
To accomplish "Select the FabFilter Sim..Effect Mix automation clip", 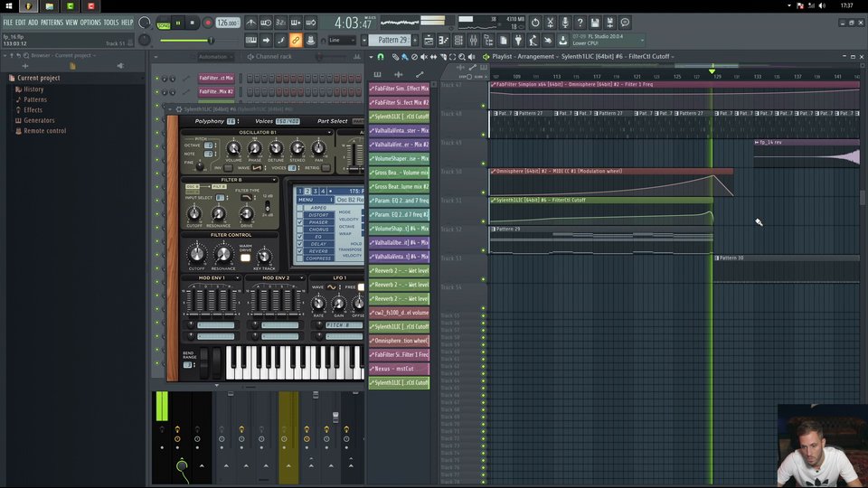I will (399, 89).
